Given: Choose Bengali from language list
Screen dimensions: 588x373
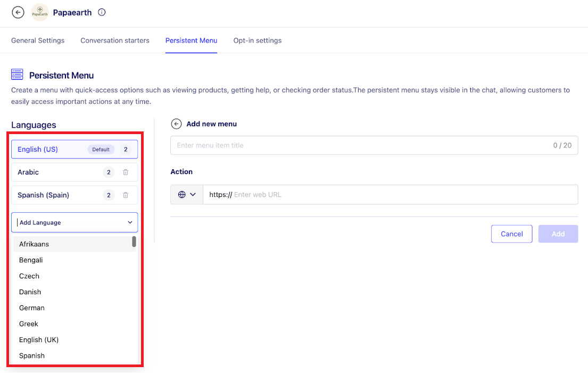Looking at the screenshot, I should 74,260.
